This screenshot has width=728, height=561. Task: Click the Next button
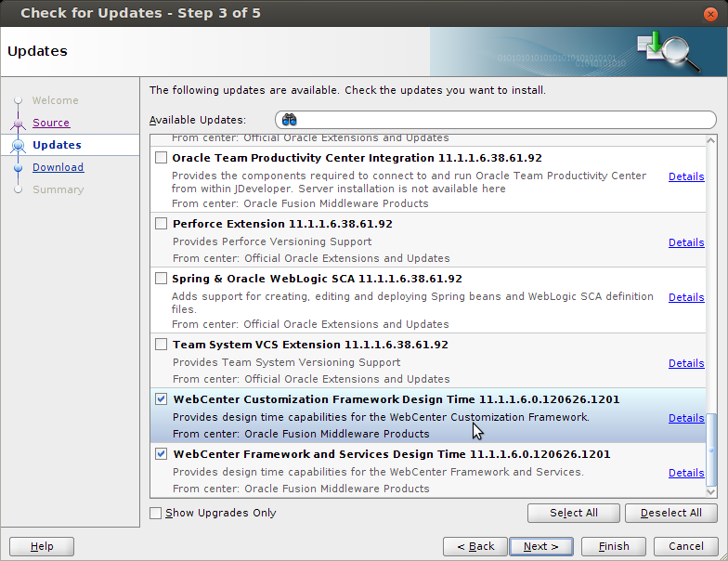[540, 546]
